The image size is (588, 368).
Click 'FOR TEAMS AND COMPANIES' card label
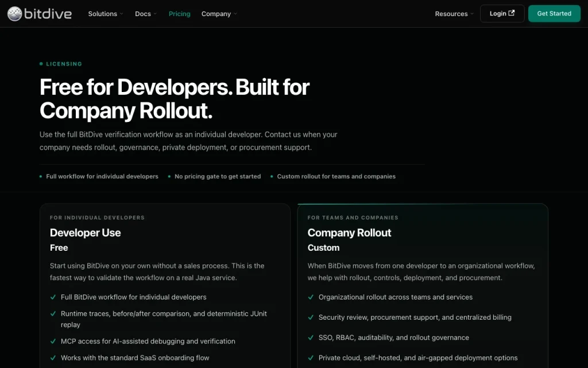click(x=353, y=218)
